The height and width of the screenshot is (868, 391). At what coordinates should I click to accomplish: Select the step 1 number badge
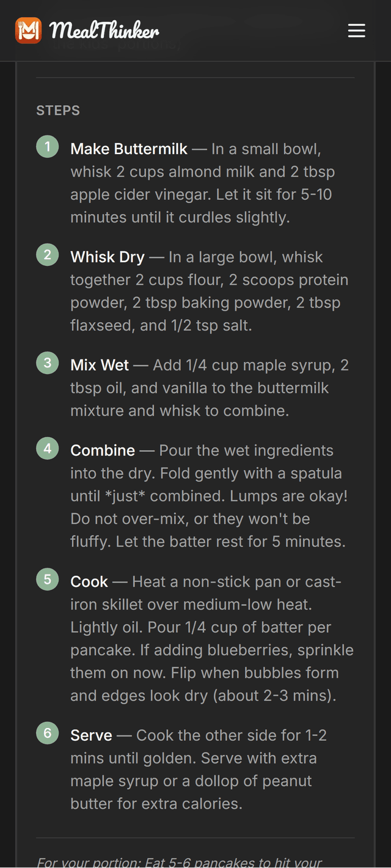point(47,147)
